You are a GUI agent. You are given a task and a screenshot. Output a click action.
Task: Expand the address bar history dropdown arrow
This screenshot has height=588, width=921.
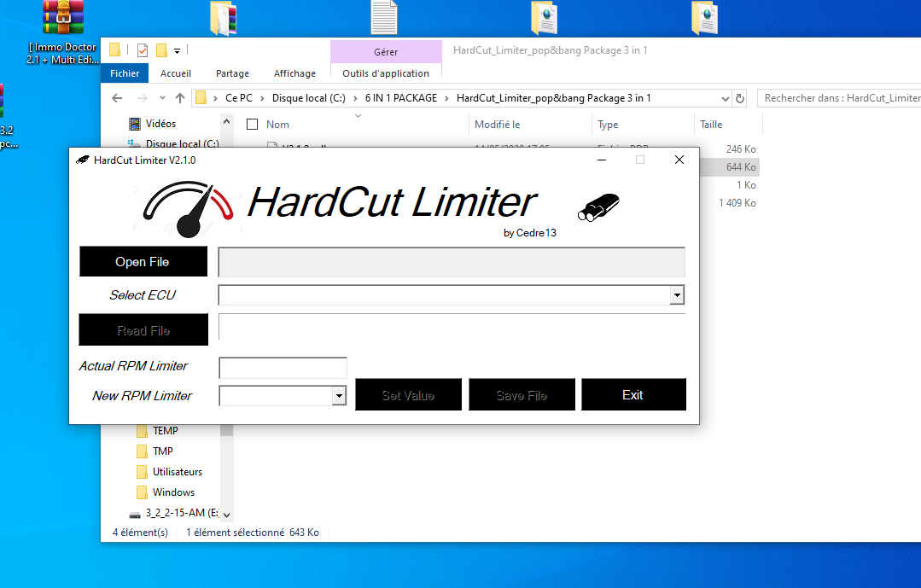point(726,98)
